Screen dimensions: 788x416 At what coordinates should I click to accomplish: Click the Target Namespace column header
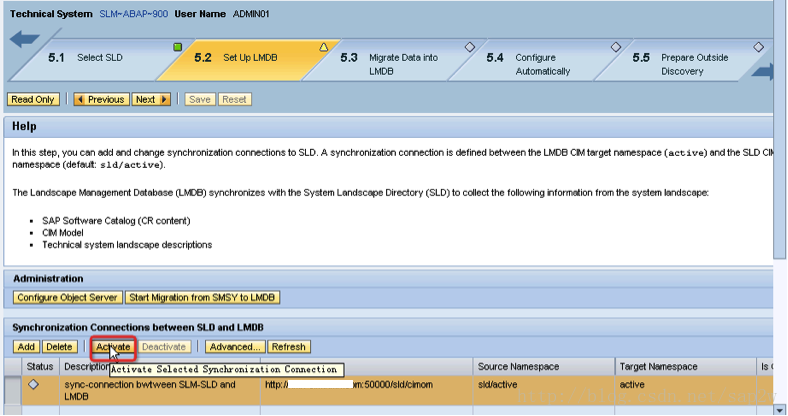tap(685, 367)
